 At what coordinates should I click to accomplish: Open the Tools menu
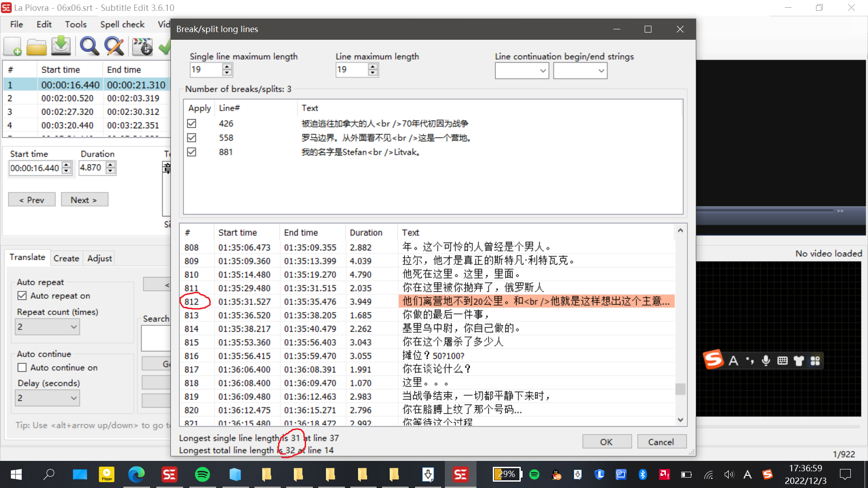click(75, 24)
